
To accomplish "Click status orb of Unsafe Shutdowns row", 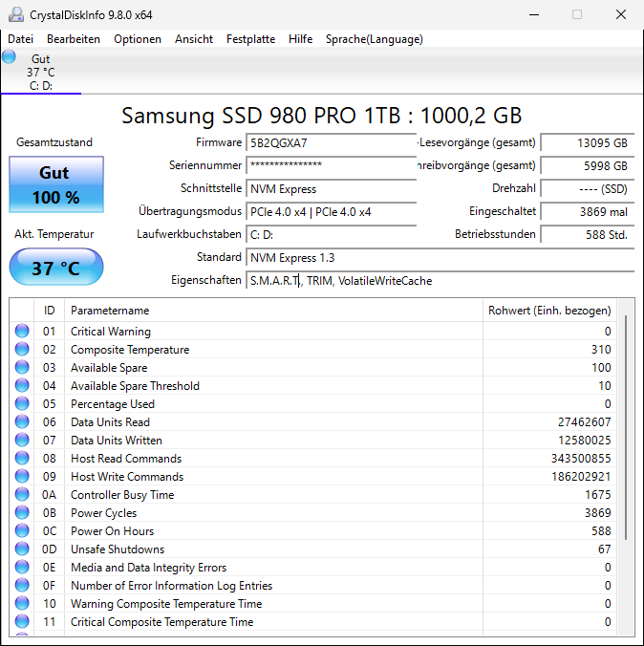I will [x=22, y=549].
